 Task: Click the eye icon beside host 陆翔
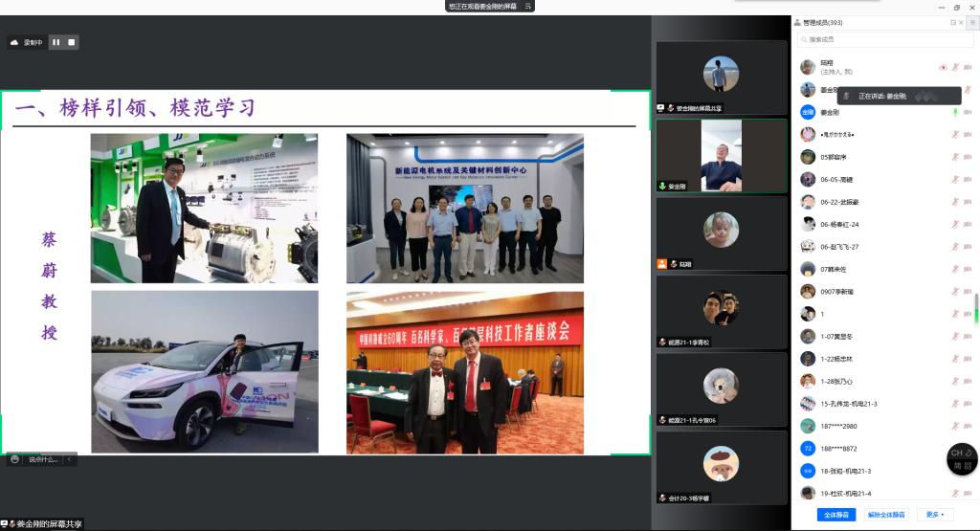click(x=943, y=67)
